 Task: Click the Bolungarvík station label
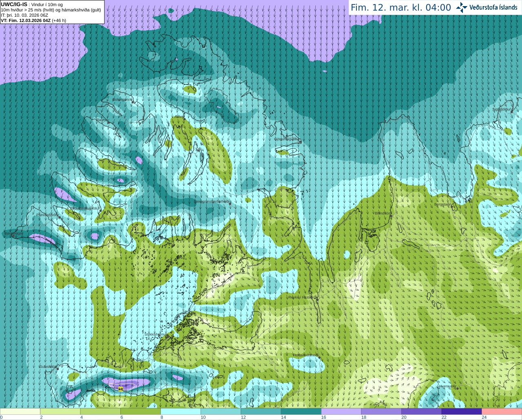click(x=122, y=99)
